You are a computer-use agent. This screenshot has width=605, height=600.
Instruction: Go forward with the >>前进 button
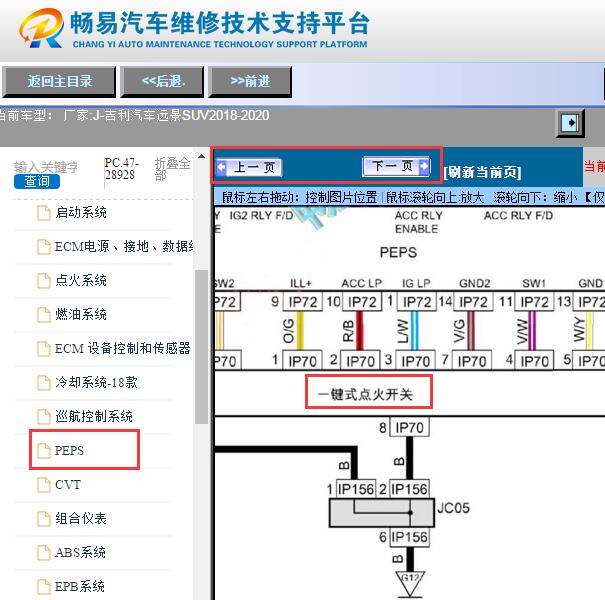click(250, 81)
